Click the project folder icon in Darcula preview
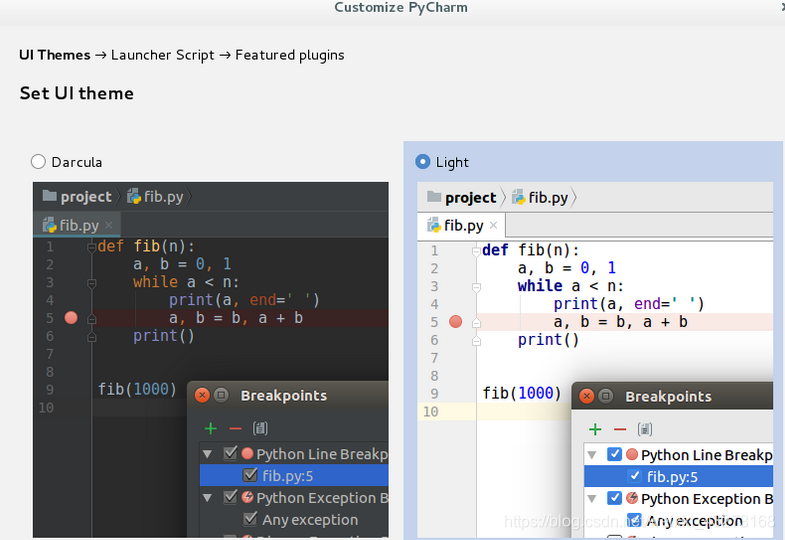Screen dimensions: 785x540 click(50, 196)
